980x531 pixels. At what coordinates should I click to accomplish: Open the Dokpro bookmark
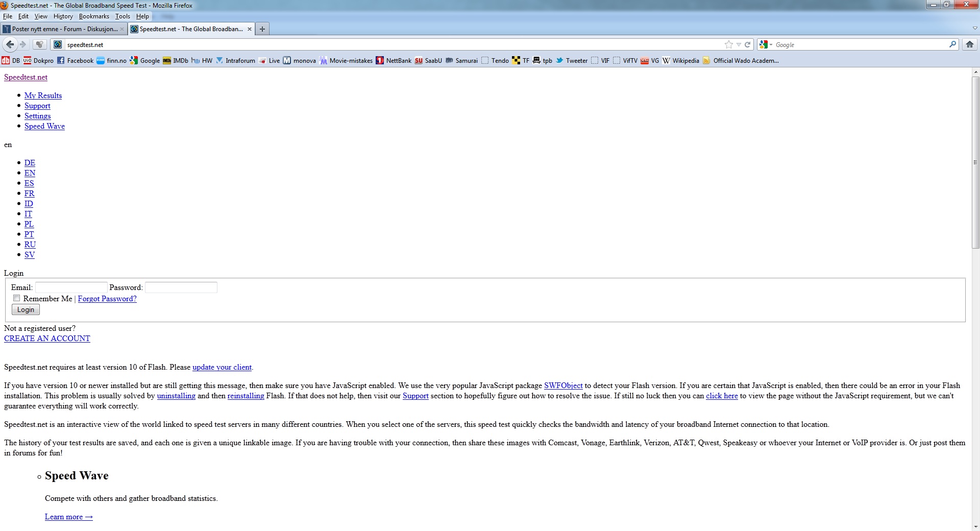(x=38, y=60)
